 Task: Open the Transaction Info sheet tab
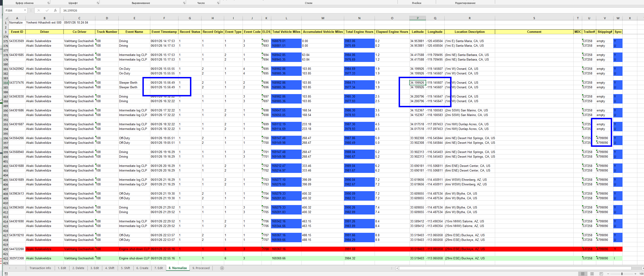(40, 268)
